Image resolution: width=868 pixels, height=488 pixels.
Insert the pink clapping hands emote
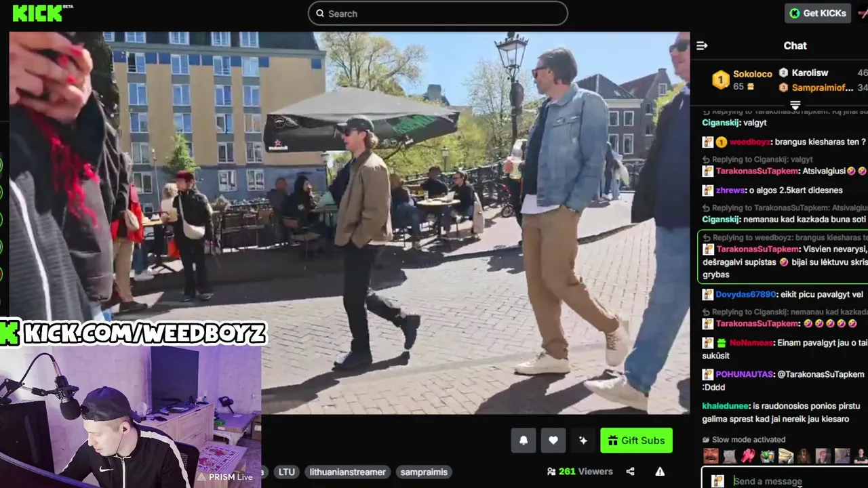(x=749, y=456)
